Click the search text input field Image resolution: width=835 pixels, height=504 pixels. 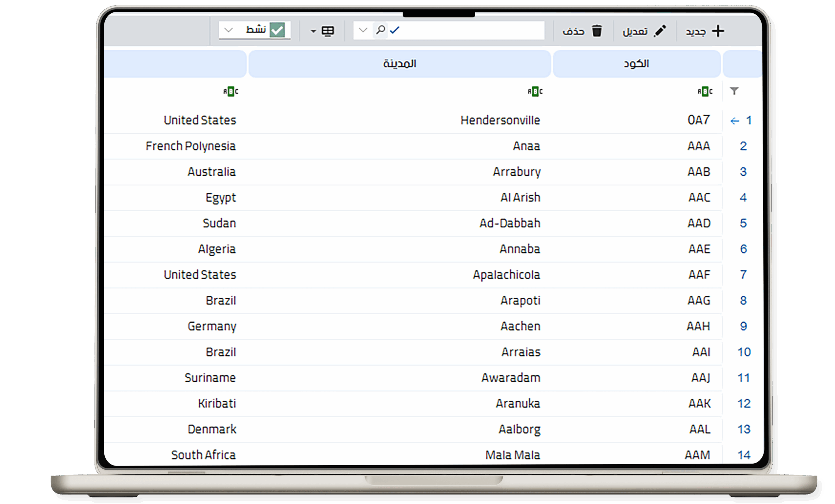click(471, 30)
